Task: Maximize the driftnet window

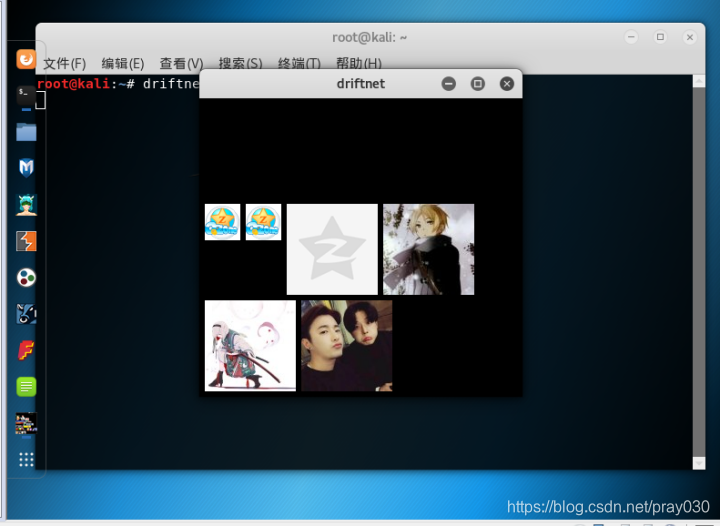Action: tap(478, 84)
